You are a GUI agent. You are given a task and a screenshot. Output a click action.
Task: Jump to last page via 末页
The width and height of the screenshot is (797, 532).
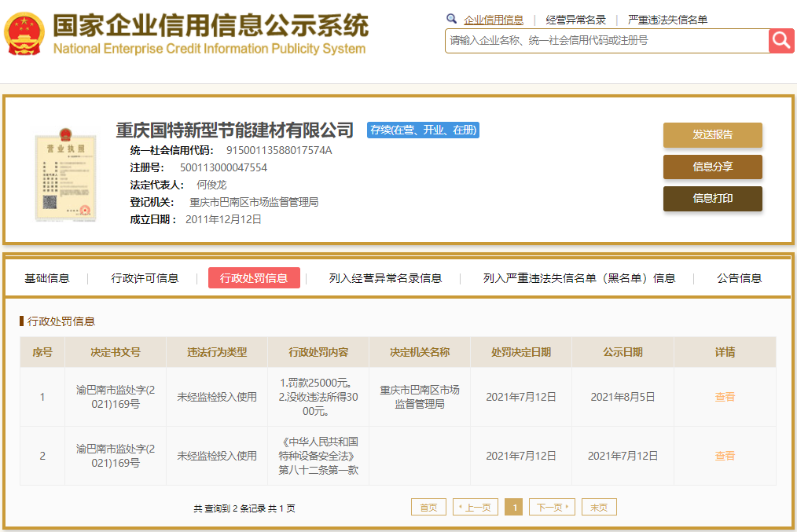point(599,507)
